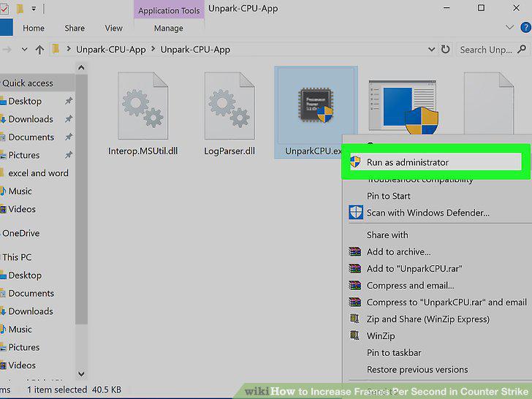
Task: Open the recent locations dropdown arrow
Action: click(x=24, y=50)
